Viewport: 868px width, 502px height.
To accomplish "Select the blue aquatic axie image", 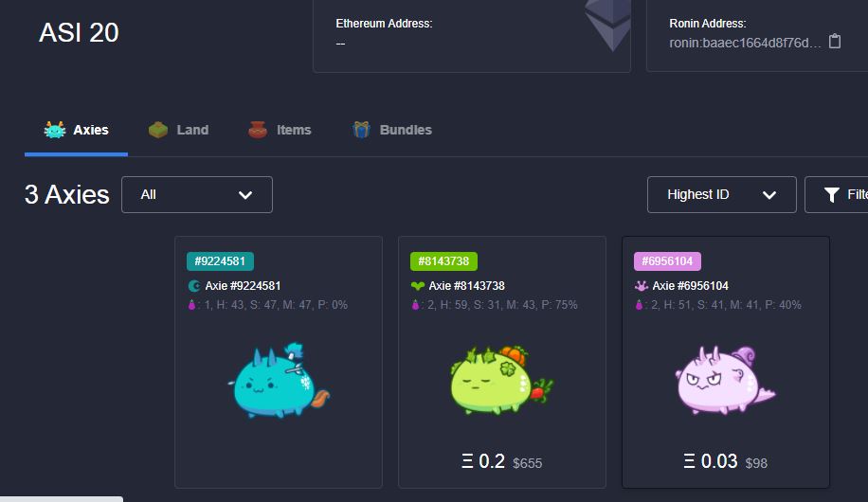I will [x=279, y=381].
